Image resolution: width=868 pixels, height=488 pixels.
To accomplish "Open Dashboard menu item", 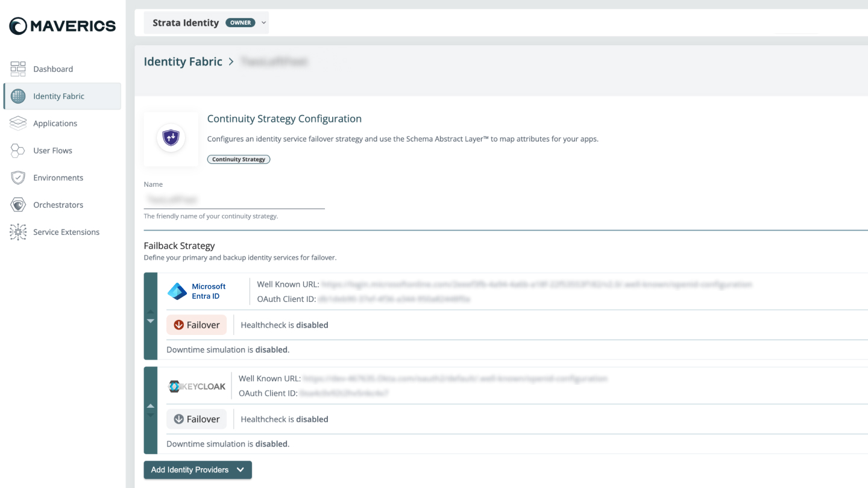I will (x=62, y=69).
